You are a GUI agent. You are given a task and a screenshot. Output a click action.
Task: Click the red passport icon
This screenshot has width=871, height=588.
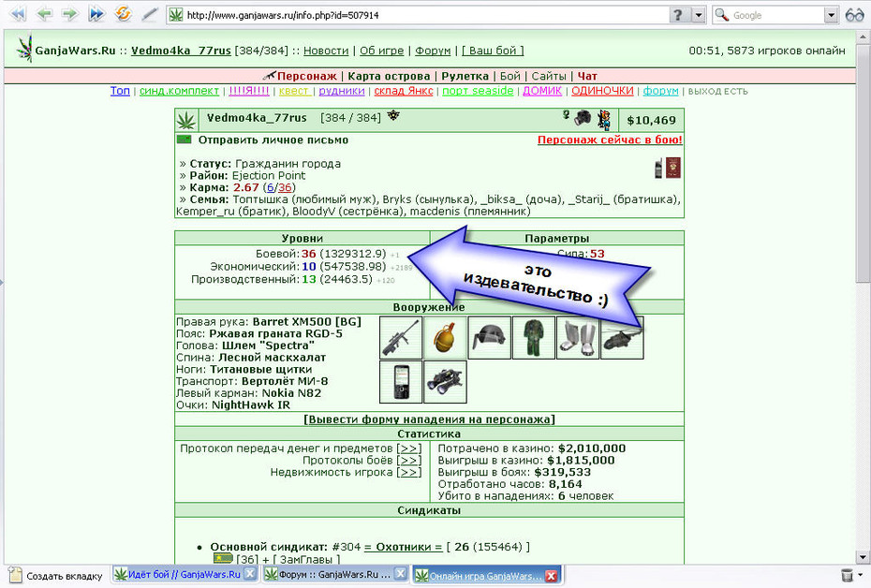point(673,168)
